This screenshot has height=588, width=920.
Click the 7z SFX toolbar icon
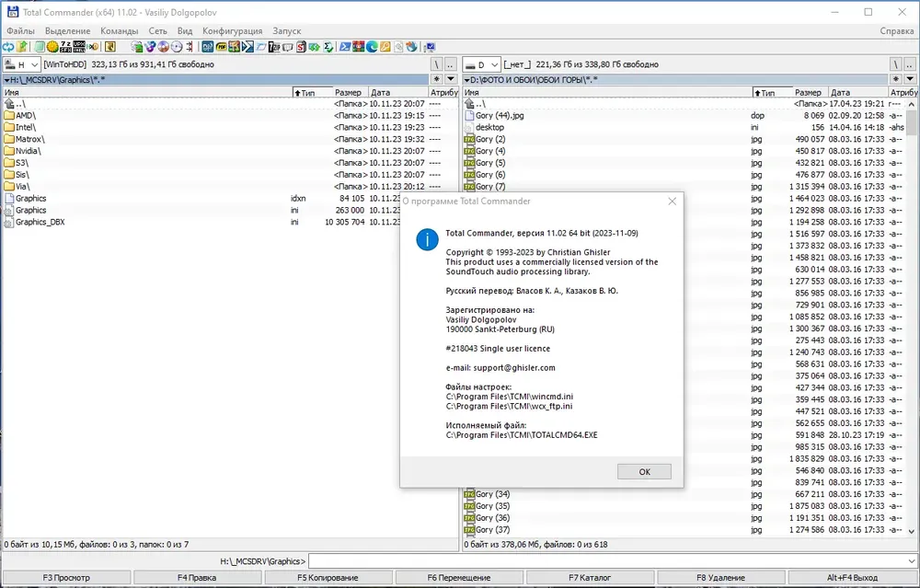tap(65, 47)
